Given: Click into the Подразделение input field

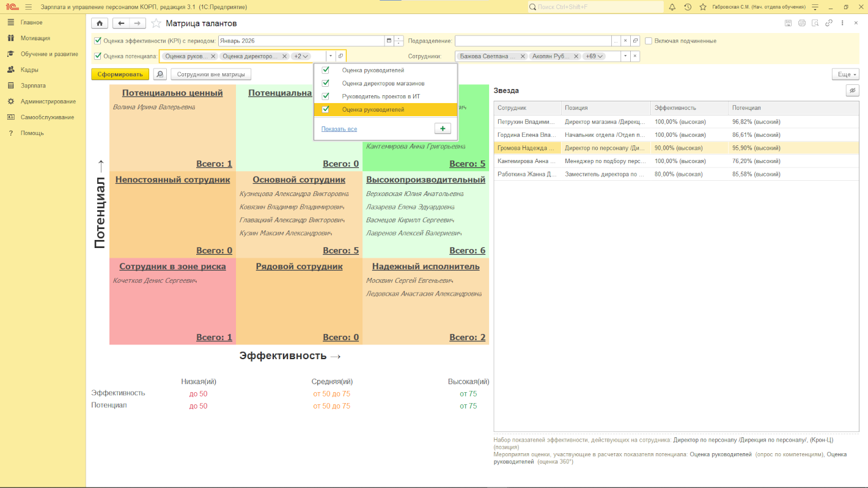Looking at the screenshot, I should (532, 41).
